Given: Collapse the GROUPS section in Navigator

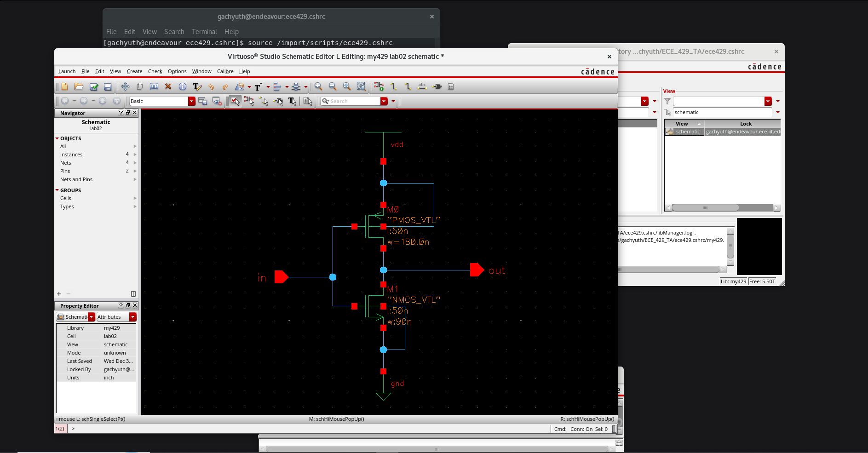Looking at the screenshot, I should click(x=57, y=190).
